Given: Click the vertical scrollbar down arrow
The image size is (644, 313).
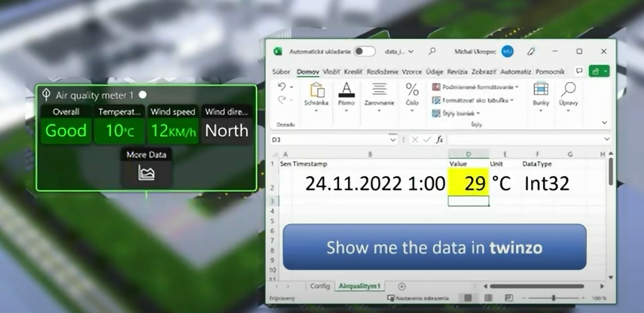Looking at the screenshot, I should [x=610, y=277].
